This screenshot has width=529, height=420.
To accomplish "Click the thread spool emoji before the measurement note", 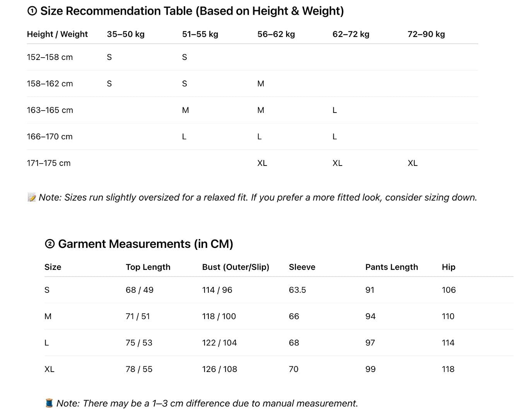I will tap(49, 403).
